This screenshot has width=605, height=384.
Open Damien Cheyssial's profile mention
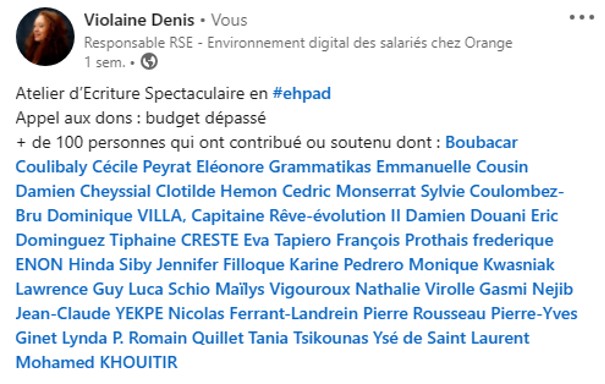[x=83, y=191]
